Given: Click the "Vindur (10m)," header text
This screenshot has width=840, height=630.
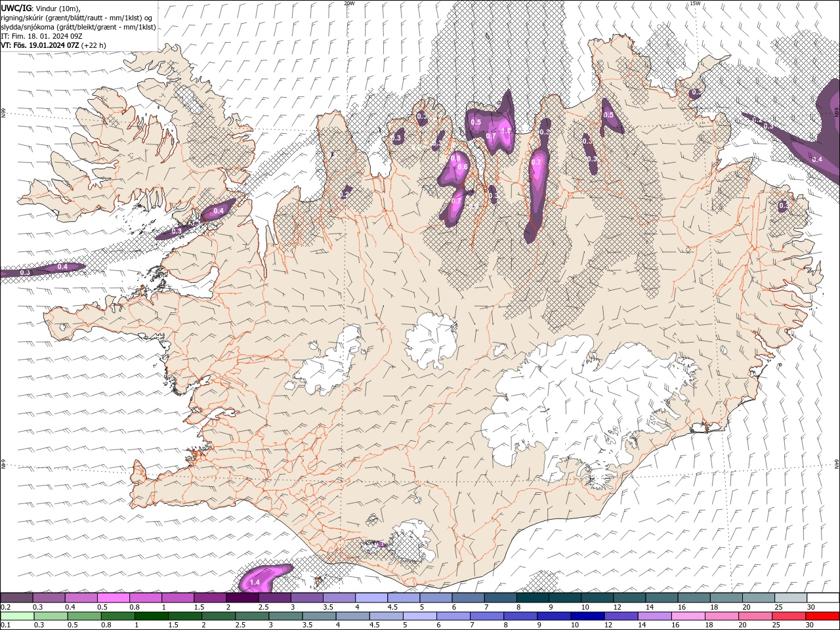Looking at the screenshot, I should [57, 8].
